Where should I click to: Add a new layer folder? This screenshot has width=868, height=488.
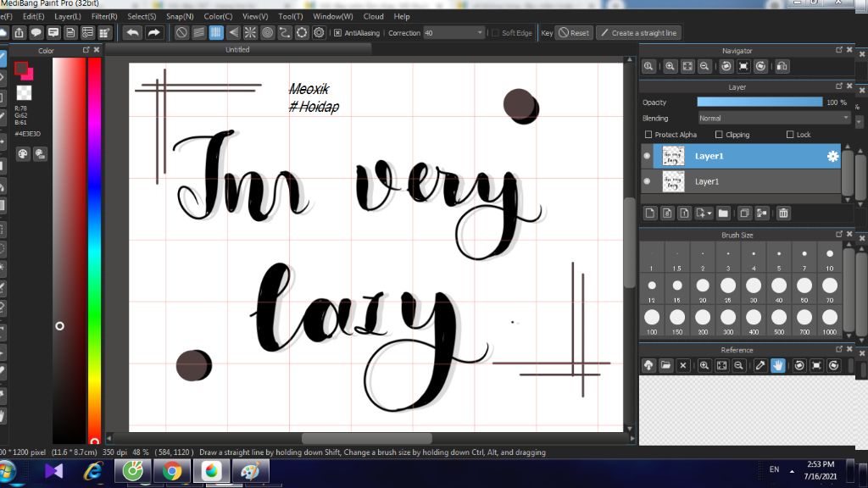(723, 213)
